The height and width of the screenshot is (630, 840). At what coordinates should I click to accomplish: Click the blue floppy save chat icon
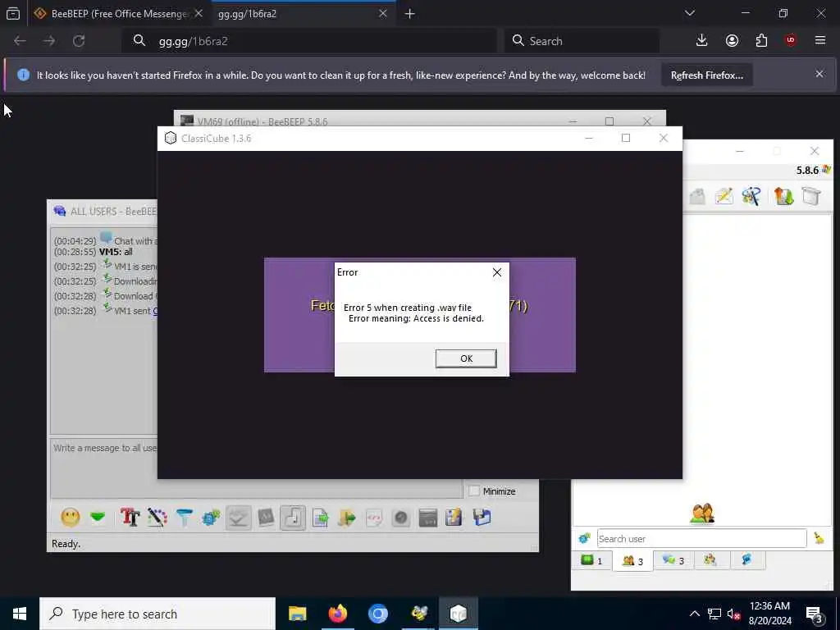click(x=482, y=518)
